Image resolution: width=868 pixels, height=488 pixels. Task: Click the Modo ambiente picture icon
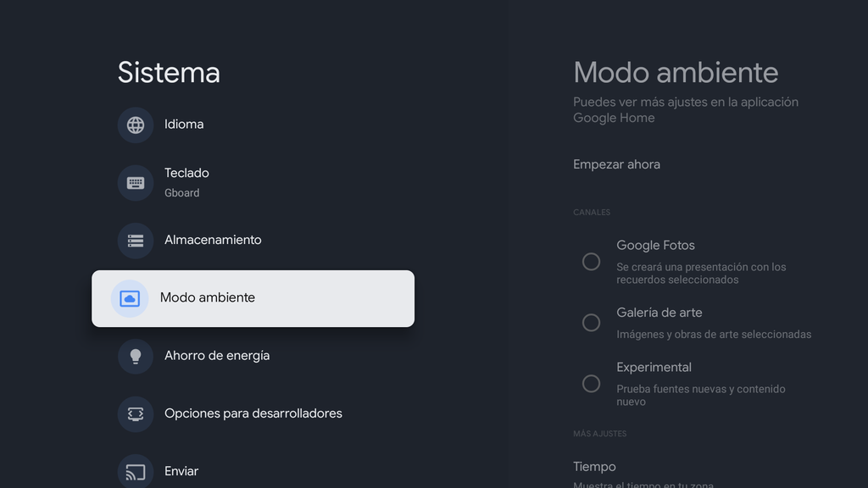(x=130, y=299)
